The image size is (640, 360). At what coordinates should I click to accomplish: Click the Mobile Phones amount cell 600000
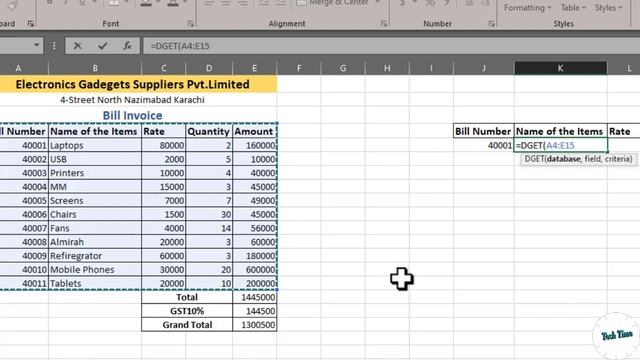[x=254, y=270]
